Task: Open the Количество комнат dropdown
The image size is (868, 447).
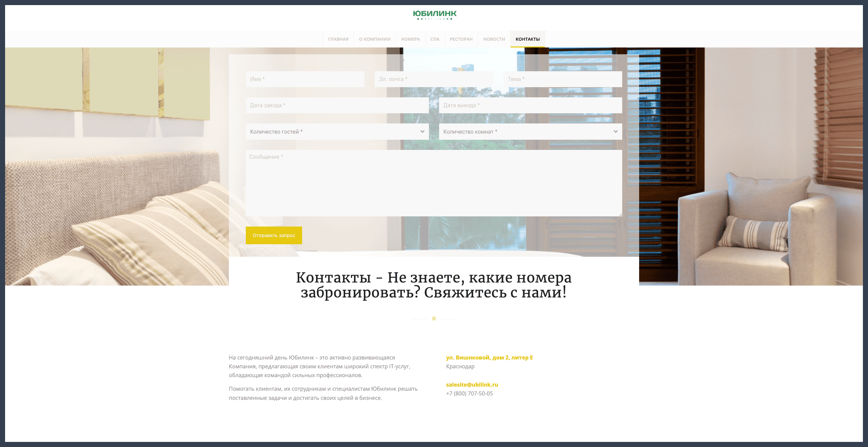Action: (x=530, y=132)
